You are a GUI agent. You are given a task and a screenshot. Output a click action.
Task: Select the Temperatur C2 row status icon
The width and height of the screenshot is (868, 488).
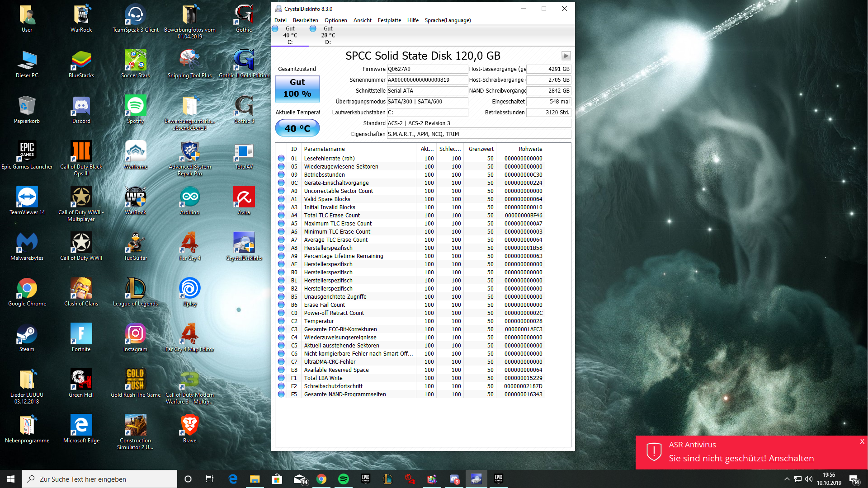281,321
